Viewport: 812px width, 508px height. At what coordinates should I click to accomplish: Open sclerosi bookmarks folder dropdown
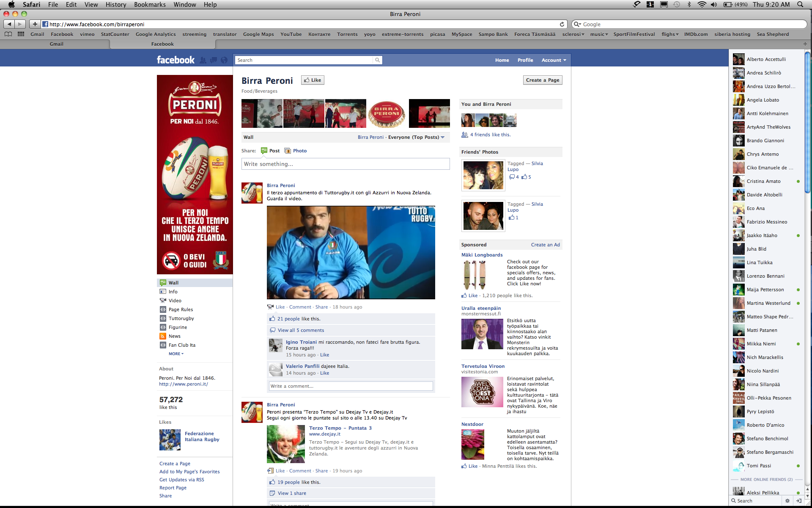click(573, 34)
